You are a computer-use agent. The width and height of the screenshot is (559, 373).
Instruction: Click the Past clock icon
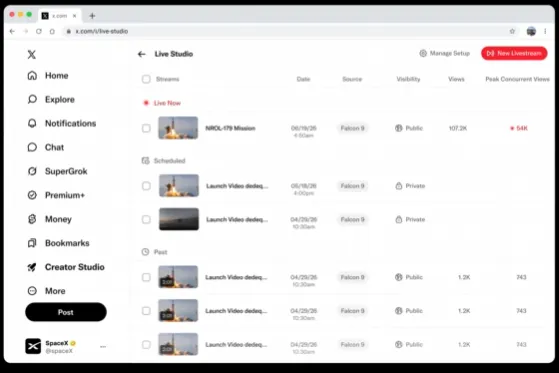pyautogui.click(x=145, y=252)
